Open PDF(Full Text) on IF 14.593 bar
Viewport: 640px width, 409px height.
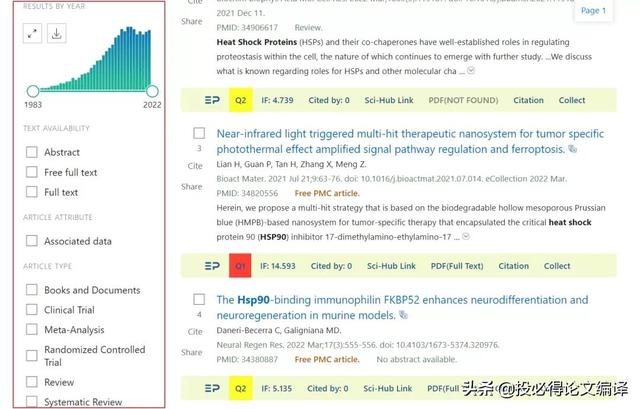pyautogui.click(x=457, y=266)
